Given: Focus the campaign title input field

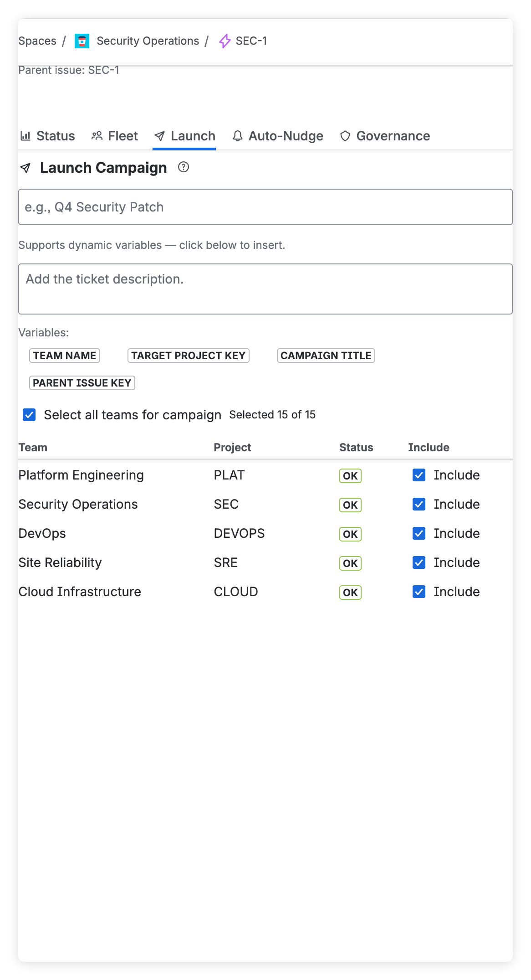Looking at the screenshot, I should coord(265,207).
